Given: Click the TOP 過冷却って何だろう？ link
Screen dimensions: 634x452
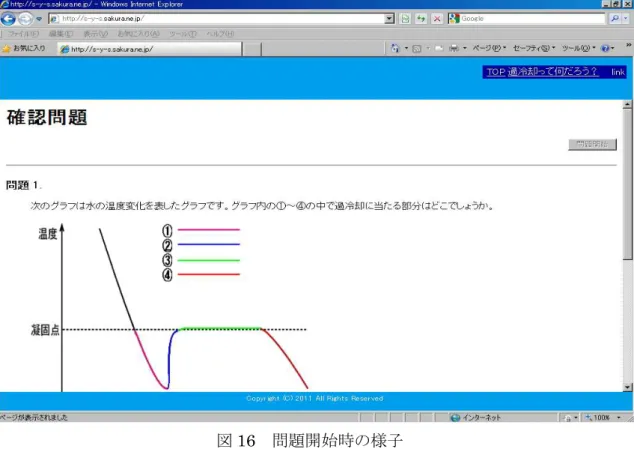Looking at the screenshot, I should pos(542,72).
